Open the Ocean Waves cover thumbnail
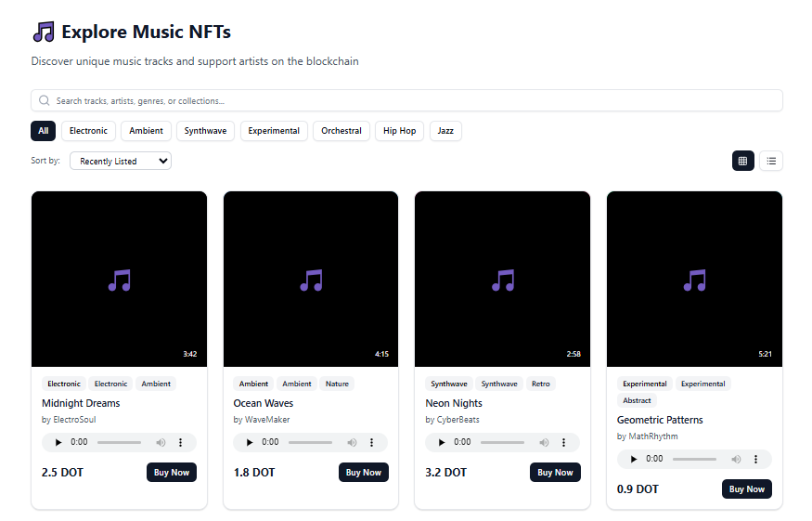This screenshot has height=521, width=812. point(311,279)
